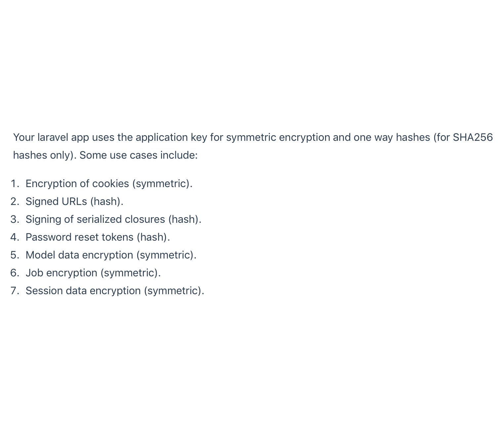This screenshot has width=504, height=437.
Task: Click the list number "5."
Action: coord(15,255)
